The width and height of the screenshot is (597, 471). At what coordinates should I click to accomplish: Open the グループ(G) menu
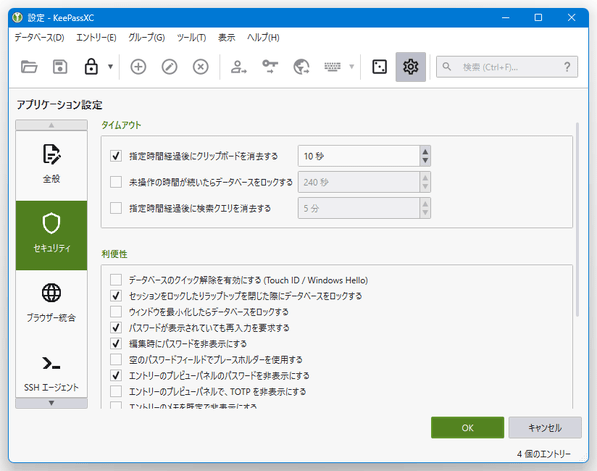(146, 38)
